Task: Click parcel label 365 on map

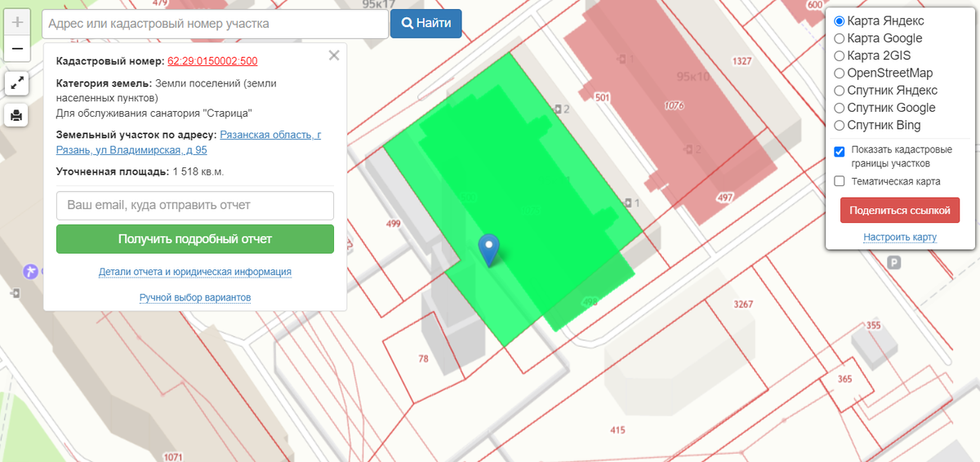Action: 844,379
